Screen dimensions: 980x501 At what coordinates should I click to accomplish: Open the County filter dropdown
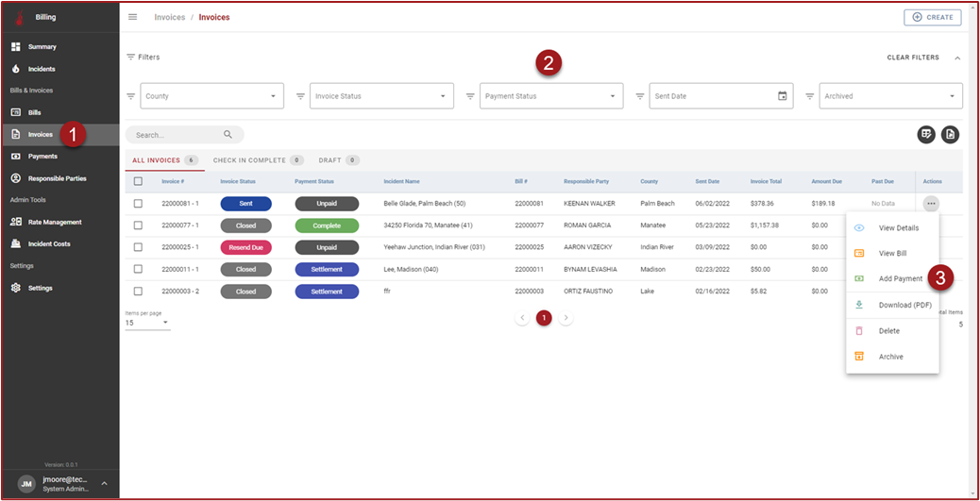[211, 96]
